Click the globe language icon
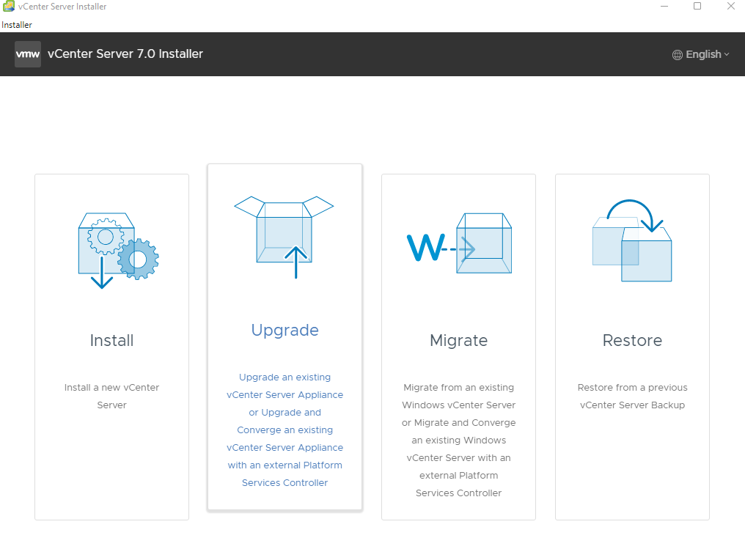This screenshot has height=560, width=745. 677,55
